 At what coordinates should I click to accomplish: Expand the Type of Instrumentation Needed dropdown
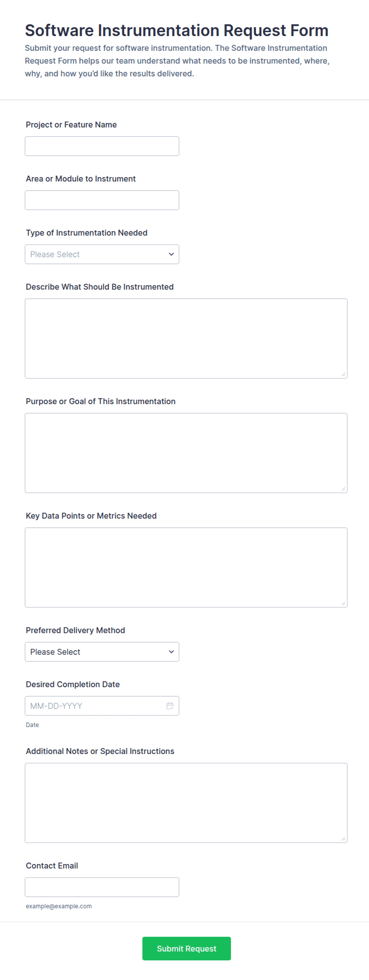102,254
